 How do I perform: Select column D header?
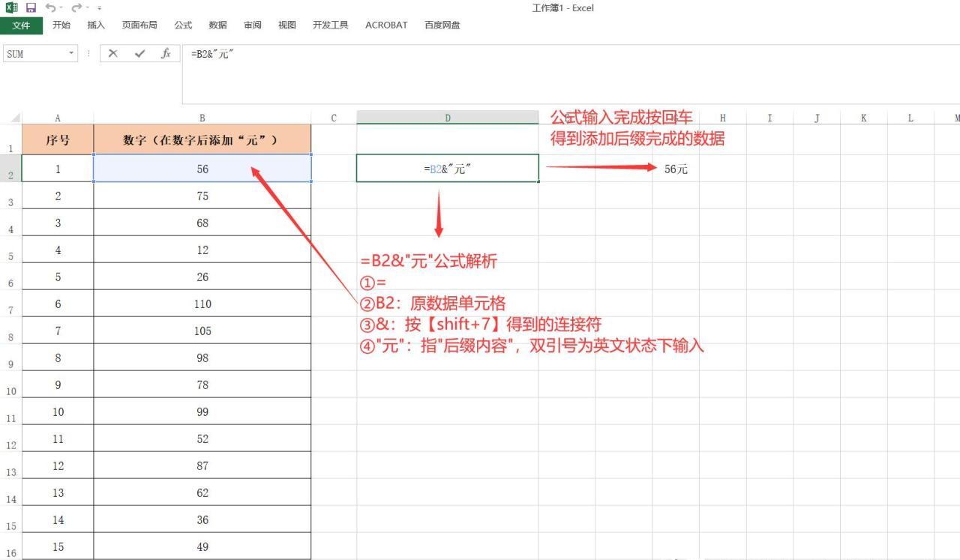coord(448,118)
